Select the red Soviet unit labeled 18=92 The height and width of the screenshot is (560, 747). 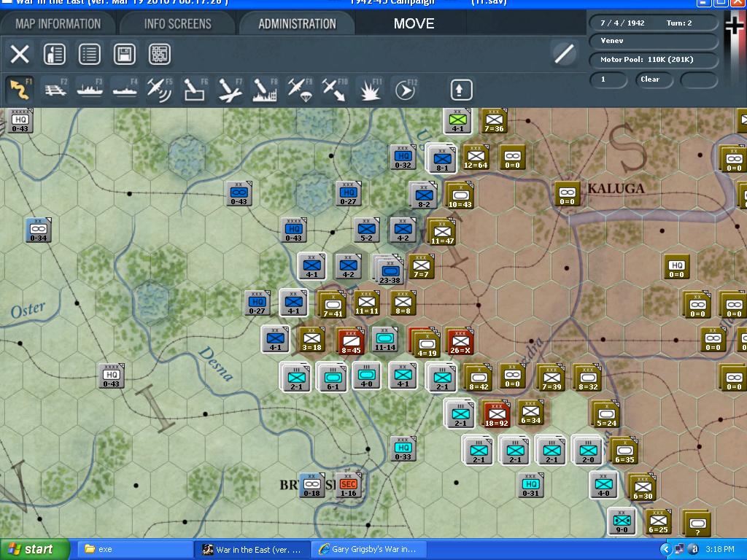point(496,414)
